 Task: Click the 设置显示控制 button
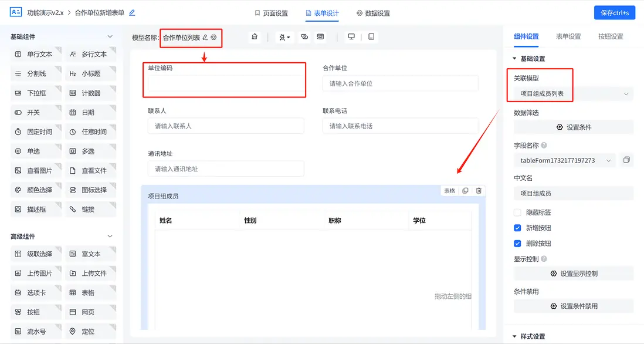[x=574, y=274]
